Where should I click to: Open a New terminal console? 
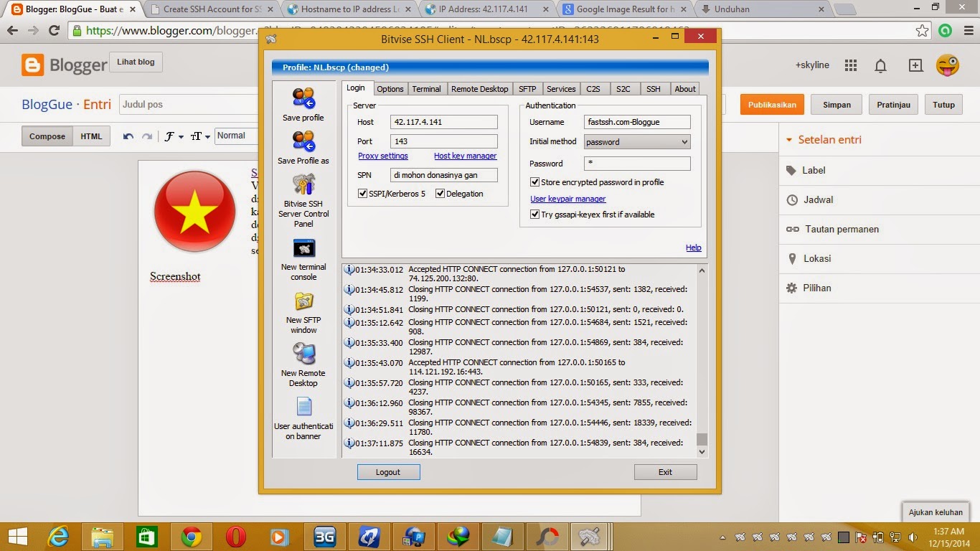(303, 248)
